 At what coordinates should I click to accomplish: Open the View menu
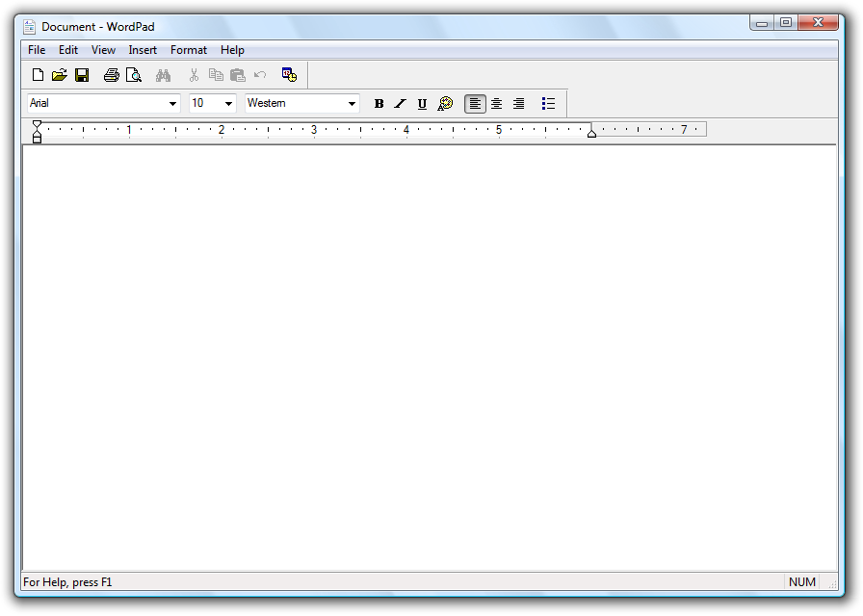coord(103,50)
